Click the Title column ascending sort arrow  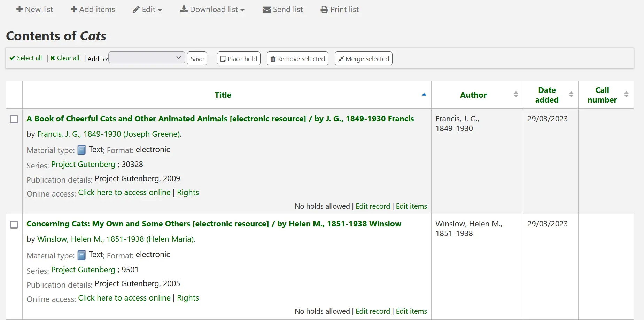(424, 95)
